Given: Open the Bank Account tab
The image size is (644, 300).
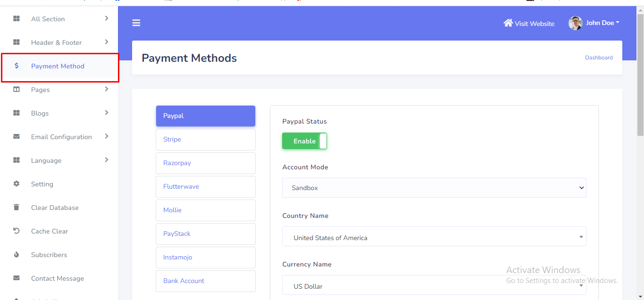Looking at the screenshot, I should click(x=206, y=281).
